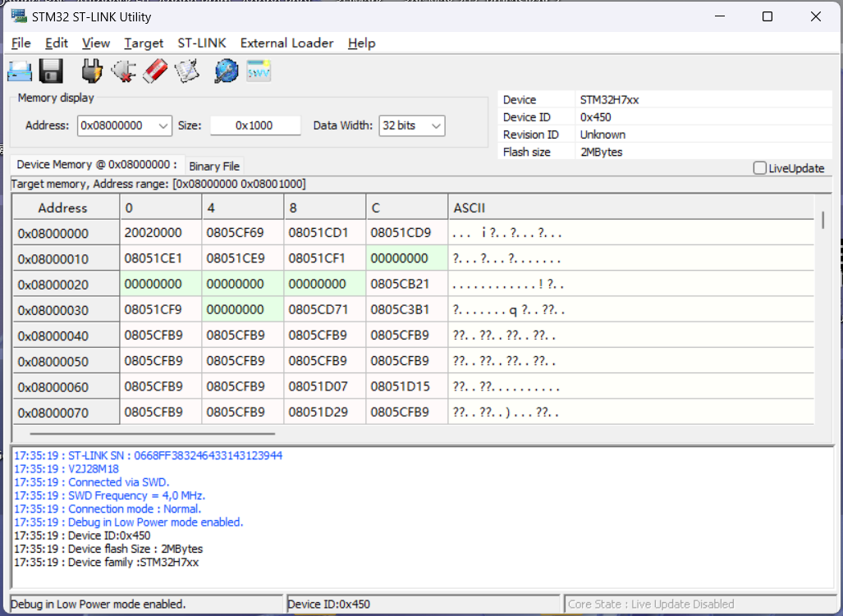Open the ST-LINK menu
The image size is (843, 616).
(202, 43)
